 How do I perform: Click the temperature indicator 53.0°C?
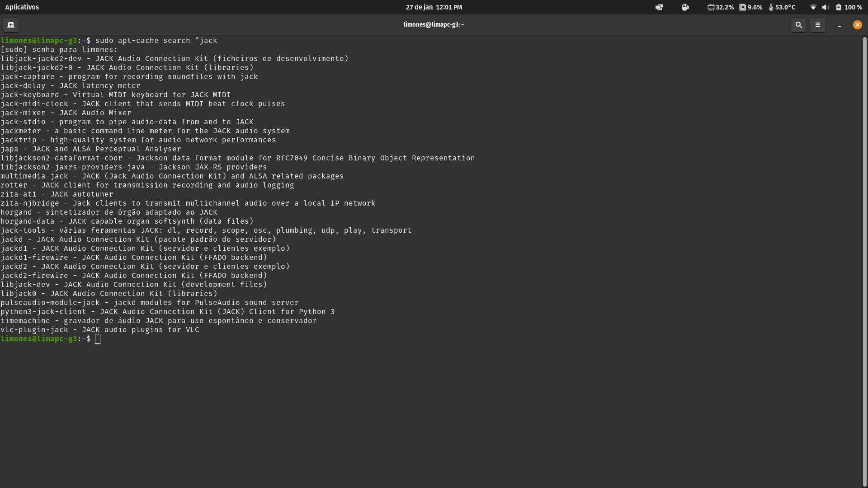coord(782,7)
